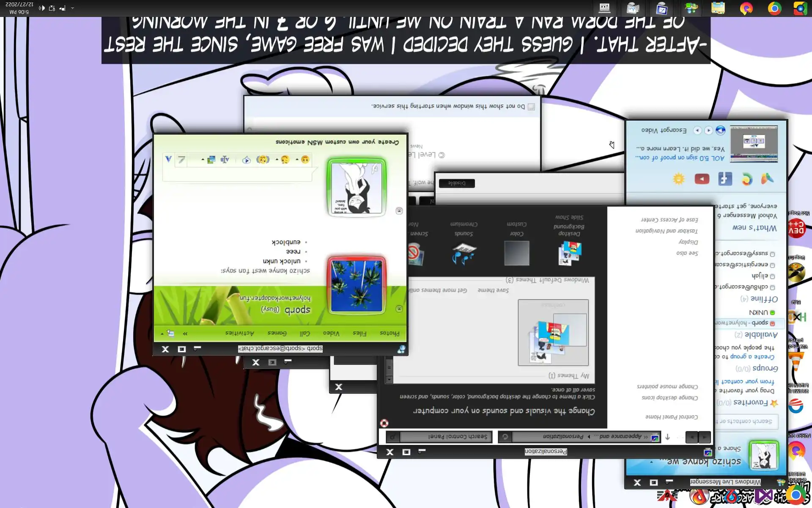Click the VLC media player desktop icon
This screenshot has width=812, height=508.
(x=796, y=361)
